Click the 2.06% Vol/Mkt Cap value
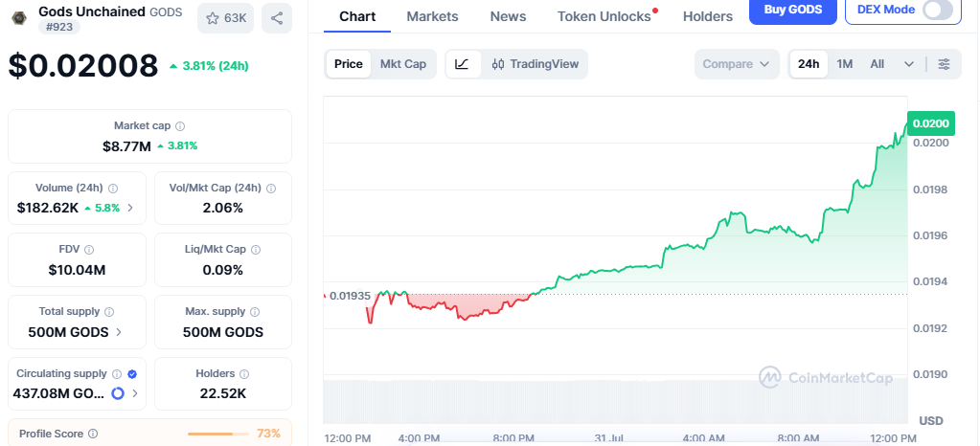980x446 pixels. coord(223,208)
